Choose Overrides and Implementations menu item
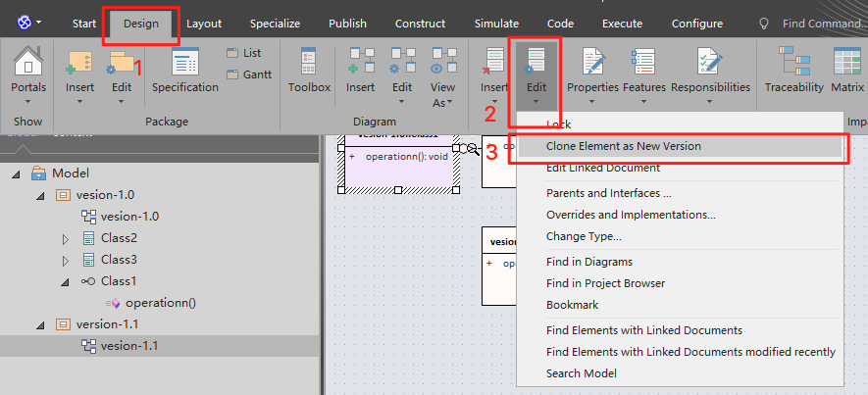868x395 pixels. 680,215
